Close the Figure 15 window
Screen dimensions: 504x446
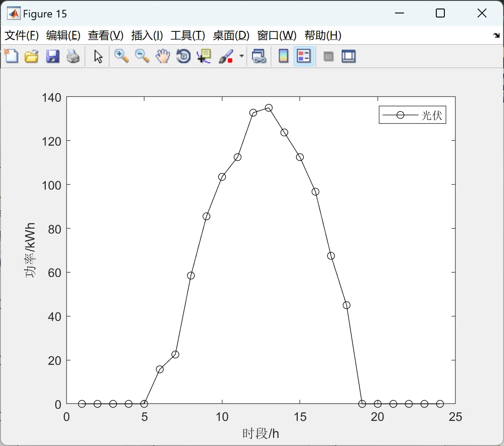click(482, 13)
